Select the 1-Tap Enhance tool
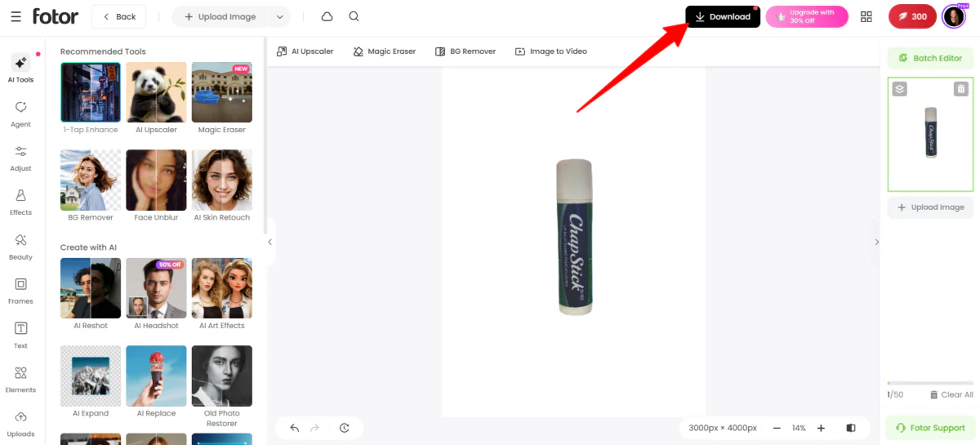The image size is (980, 445). [x=91, y=92]
